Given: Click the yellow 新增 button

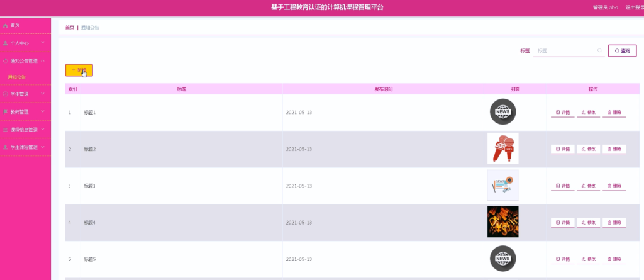Looking at the screenshot, I should click(79, 70).
